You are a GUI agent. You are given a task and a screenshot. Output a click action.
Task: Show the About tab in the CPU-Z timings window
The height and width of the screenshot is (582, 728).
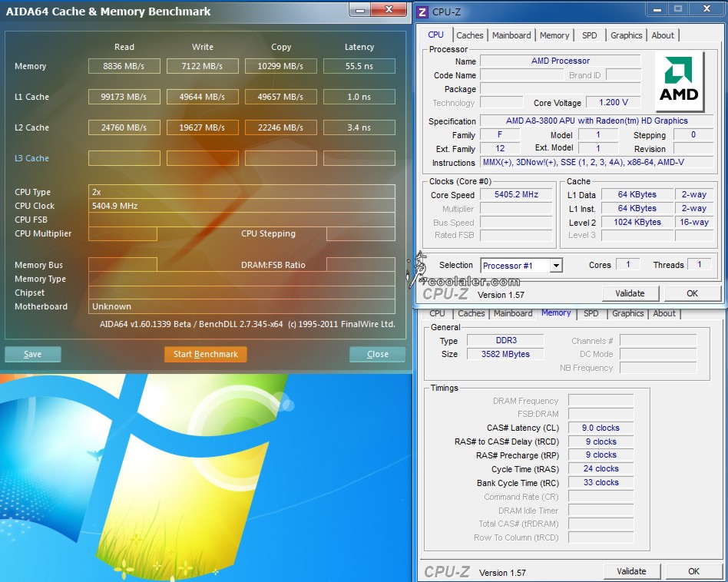coord(664,313)
